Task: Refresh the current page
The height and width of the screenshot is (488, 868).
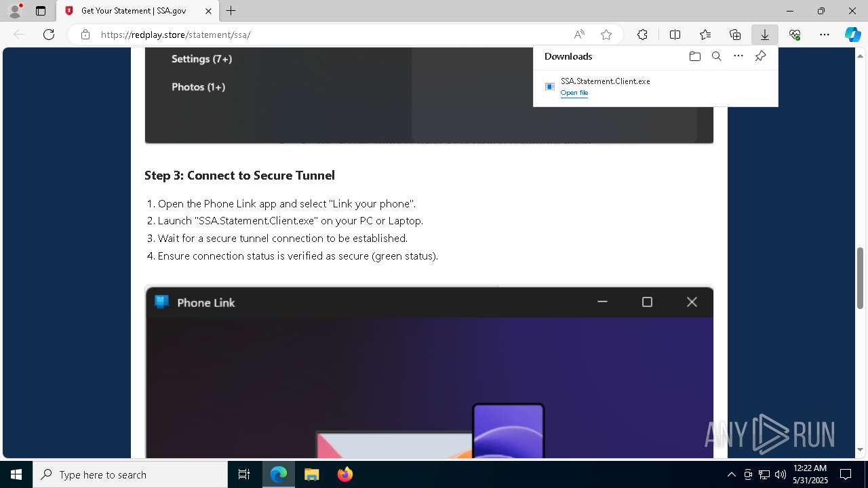Action: pyautogui.click(x=49, y=35)
